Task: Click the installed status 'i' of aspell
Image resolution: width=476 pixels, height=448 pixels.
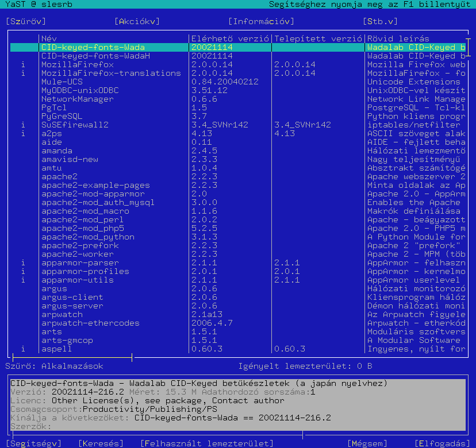Action: [23, 349]
